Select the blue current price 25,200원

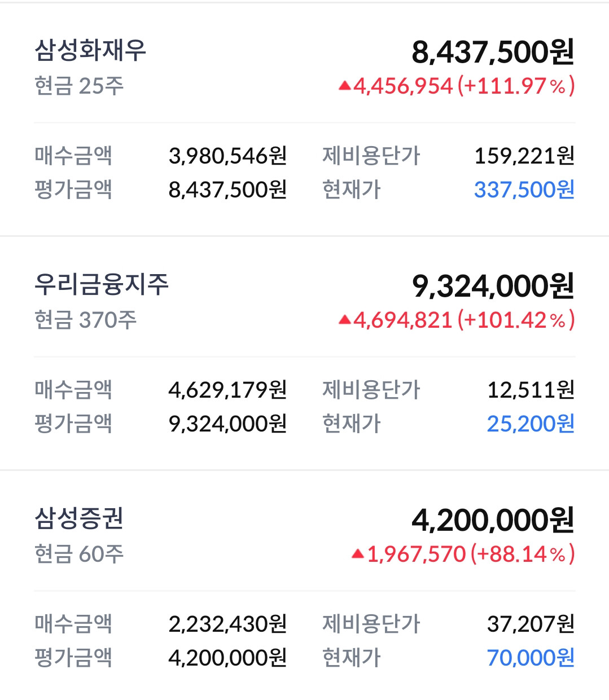531,424
